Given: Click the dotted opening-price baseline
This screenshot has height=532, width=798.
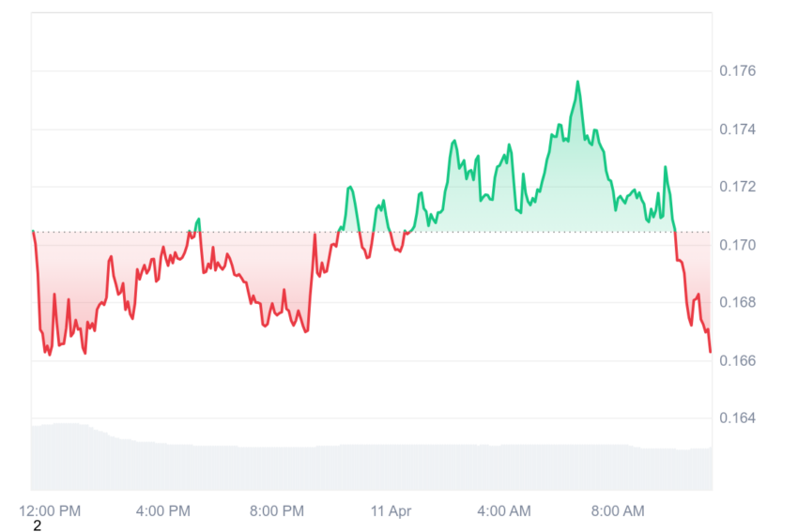Looking at the screenshot, I should (x=372, y=232).
